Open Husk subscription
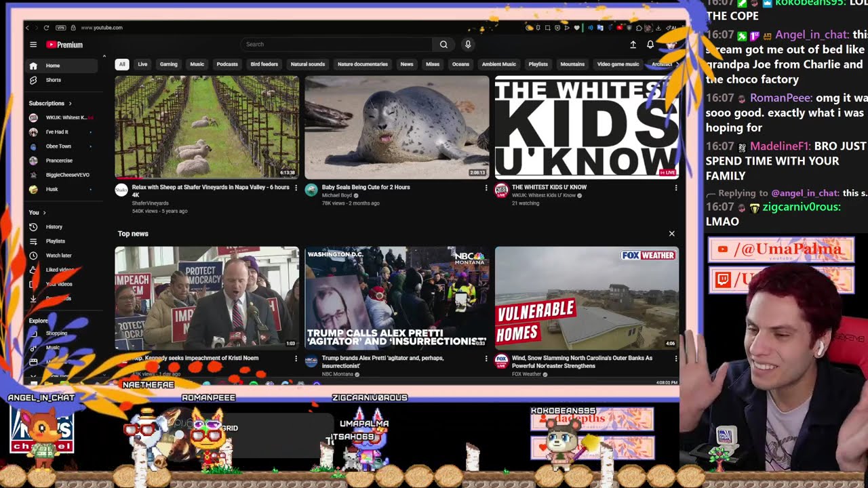Viewport: 868px width, 488px height. coord(62,190)
